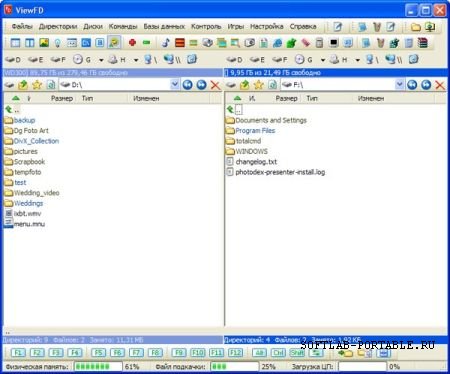450x374 pixels.
Task: Open the Команды menu
Action: [x=123, y=26]
